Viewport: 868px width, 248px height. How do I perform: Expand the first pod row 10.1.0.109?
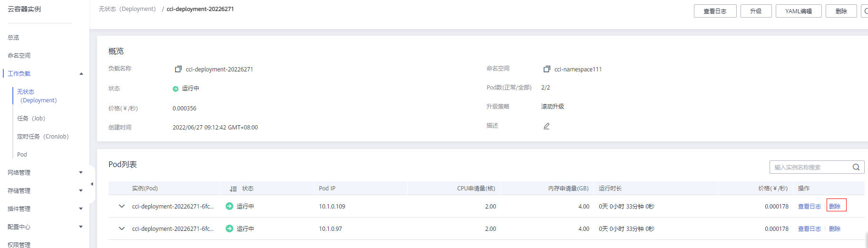point(122,206)
